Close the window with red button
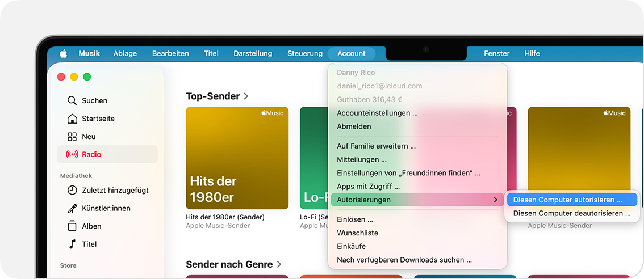The width and height of the screenshot is (644, 279). (x=61, y=77)
